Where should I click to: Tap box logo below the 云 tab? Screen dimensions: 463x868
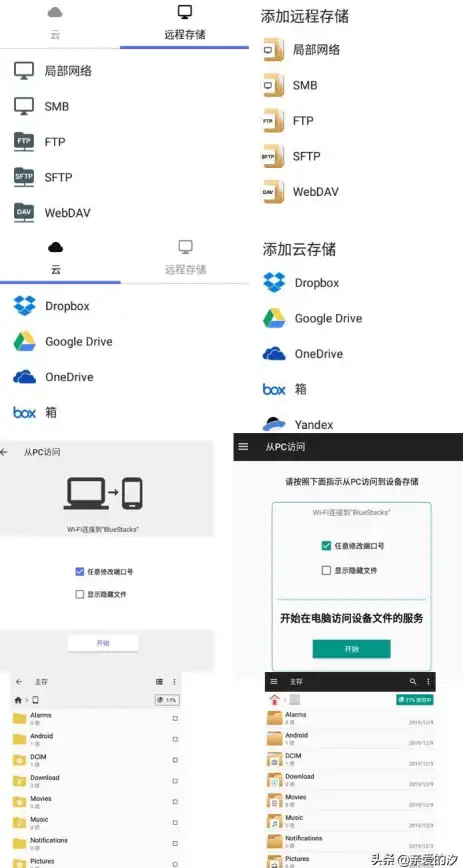click(x=24, y=412)
